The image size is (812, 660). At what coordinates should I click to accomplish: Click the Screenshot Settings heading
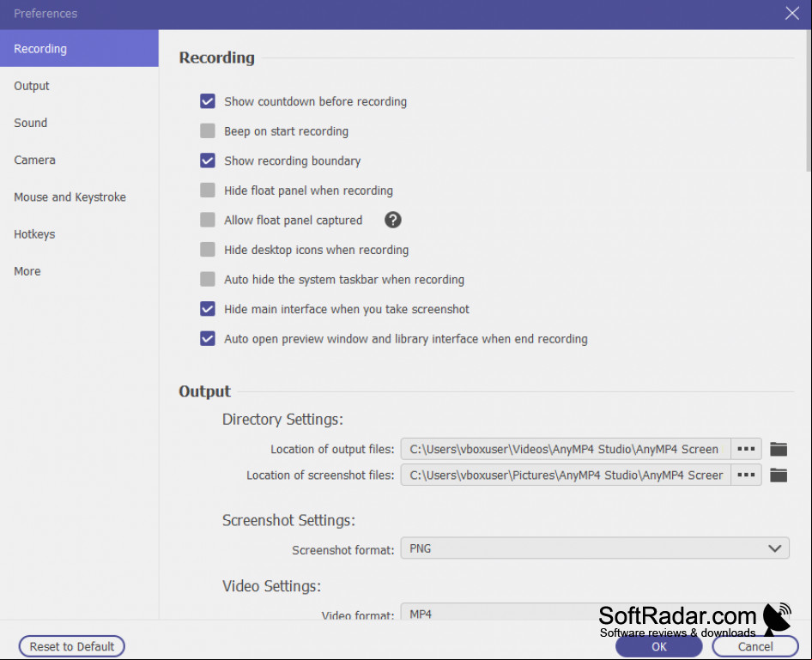[x=289, y=520]
